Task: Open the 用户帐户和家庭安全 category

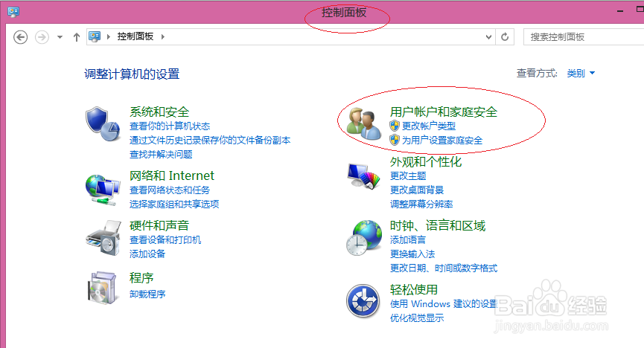Action: (444, 112)
